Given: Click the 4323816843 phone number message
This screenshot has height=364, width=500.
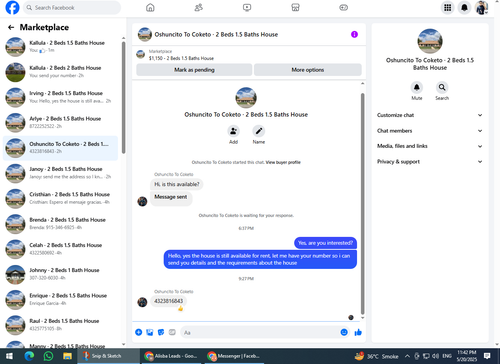Looking at the screenshot, I should [x=168, y=301].
